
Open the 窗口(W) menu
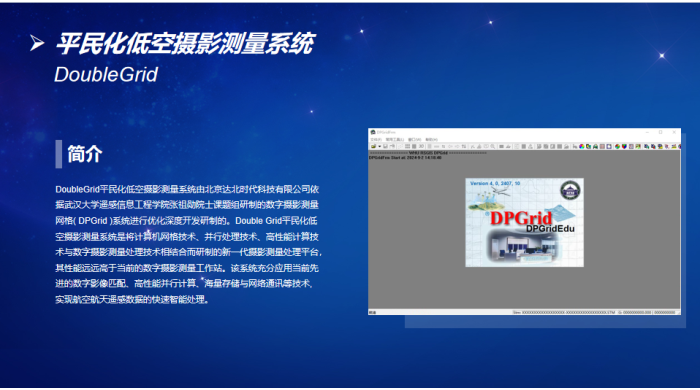click(x=414, y=140)
